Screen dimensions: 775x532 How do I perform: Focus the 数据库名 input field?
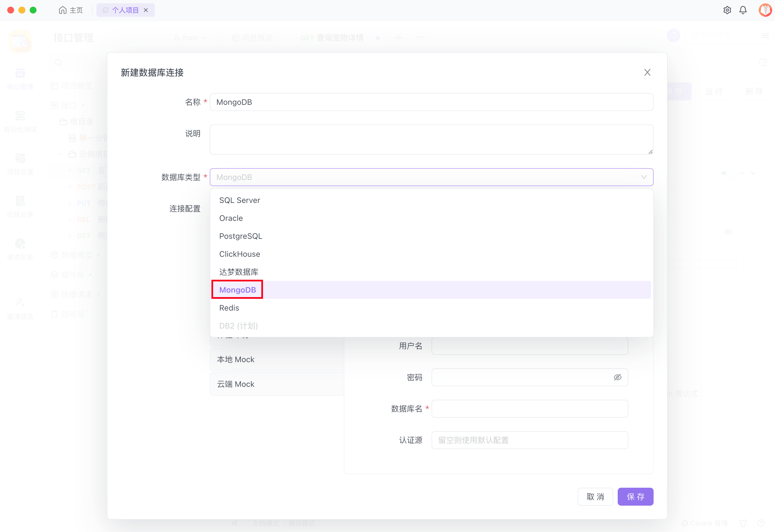(529, 408)
